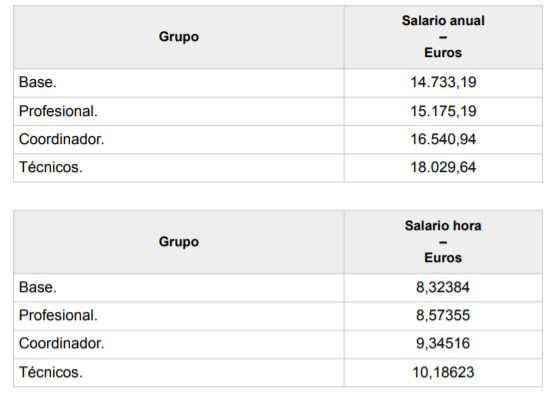Image resolution: width=556 pixels, height=399 pixels.
Task: Select Coordinador. in the annual salary table
Action: point(62,139)
